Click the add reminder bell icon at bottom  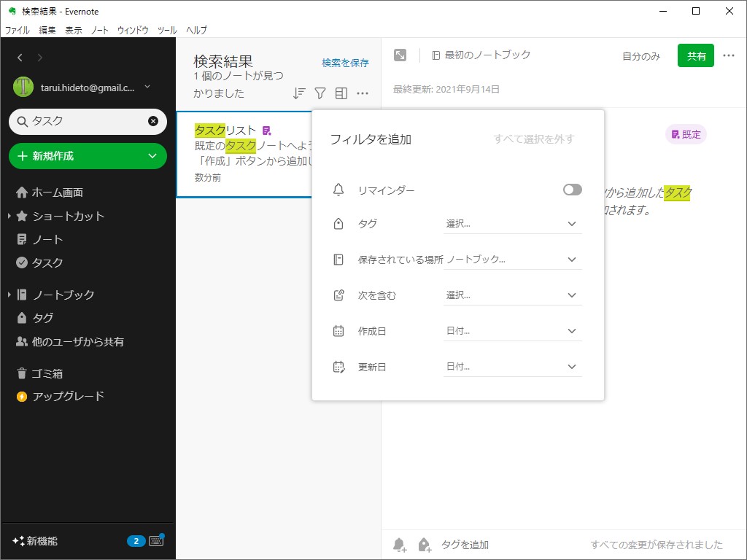[x=399, y=544]
